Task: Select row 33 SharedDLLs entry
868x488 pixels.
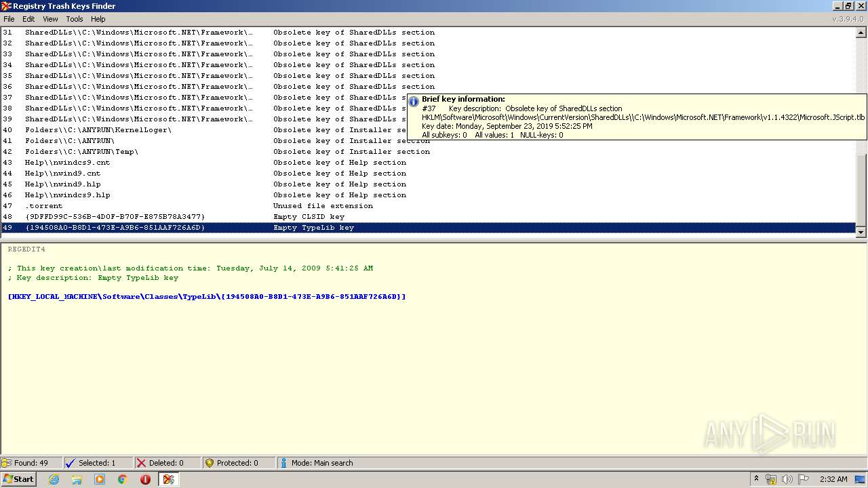Action: tap(429, 54)
